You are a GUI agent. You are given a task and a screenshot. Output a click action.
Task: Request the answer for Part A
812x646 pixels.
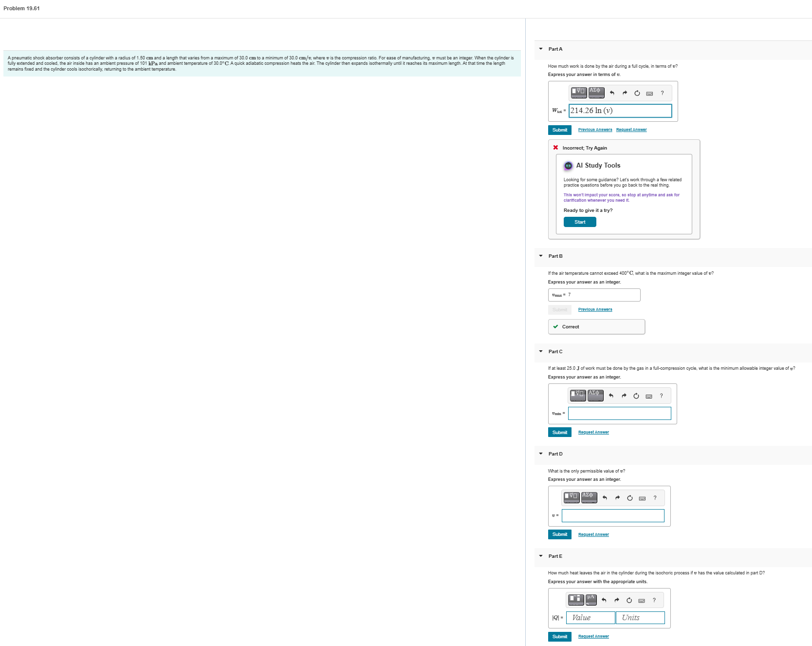(631, 130)
